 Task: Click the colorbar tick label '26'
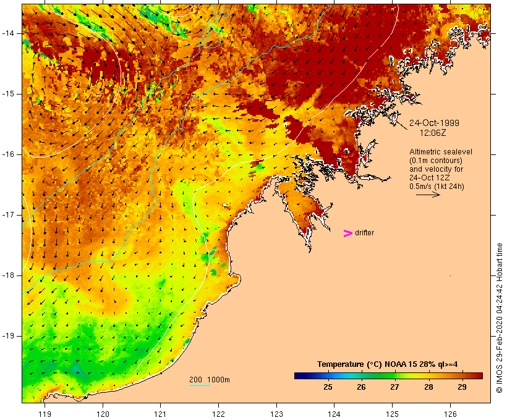pos(362,387)
